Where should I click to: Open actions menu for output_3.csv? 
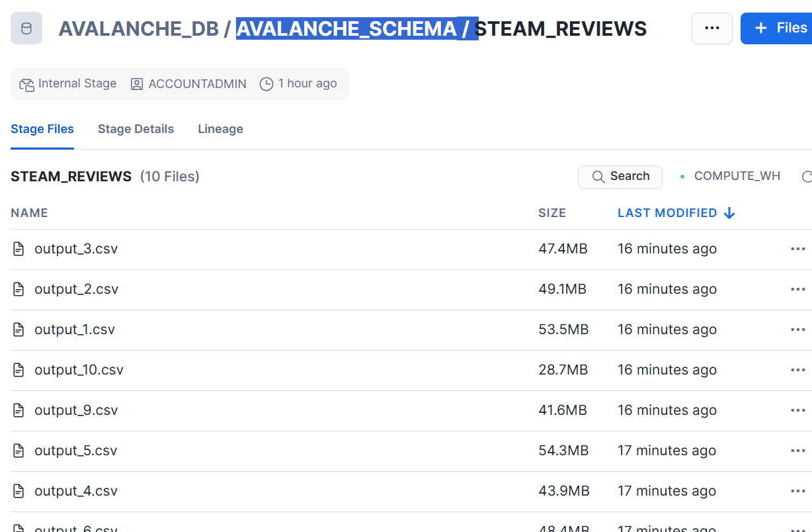tap(797, 249)
